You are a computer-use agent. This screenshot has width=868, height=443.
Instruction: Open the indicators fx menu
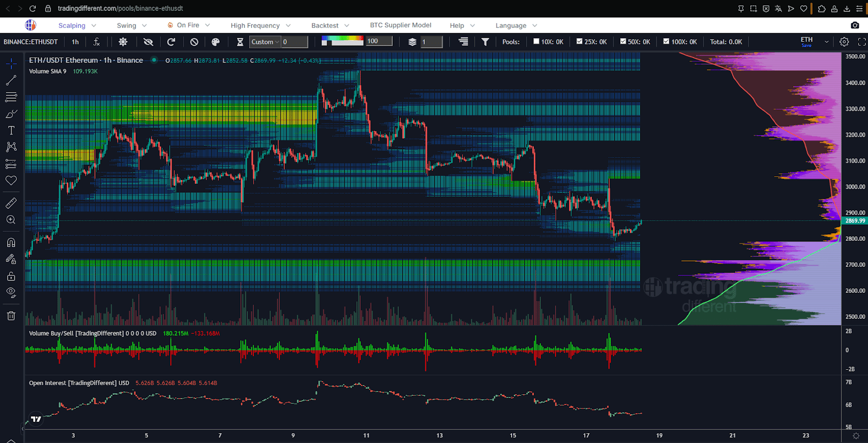pos(97,42)
